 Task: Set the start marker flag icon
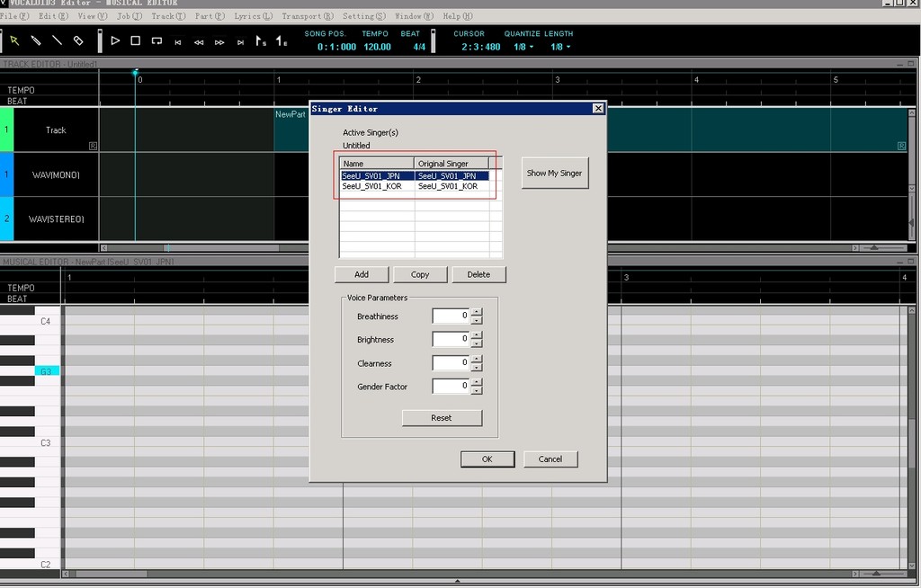pyautogui.click(x=261, y=41)
